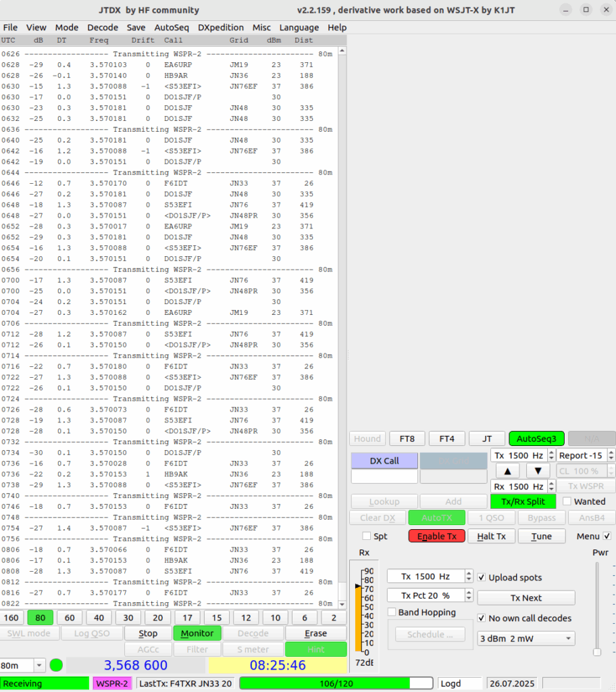Select the 20 band button

tap(157, 618)
